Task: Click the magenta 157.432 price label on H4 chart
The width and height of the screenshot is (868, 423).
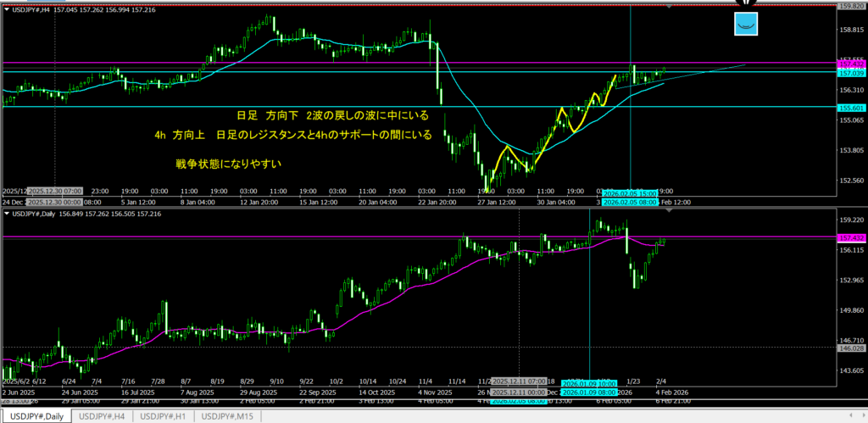Action: 850,64
